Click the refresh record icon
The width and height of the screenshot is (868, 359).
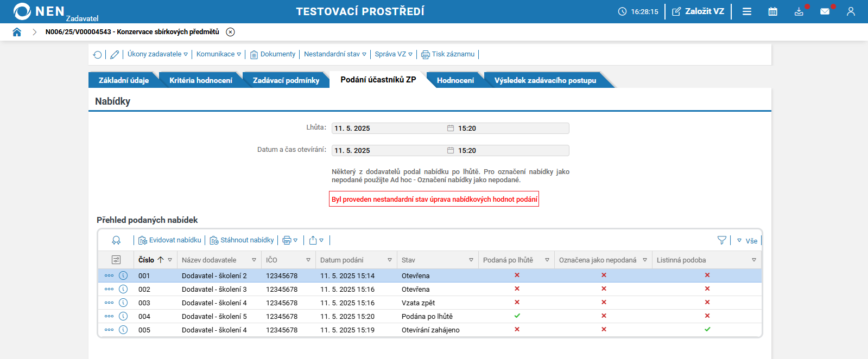[x=97, y=54]
